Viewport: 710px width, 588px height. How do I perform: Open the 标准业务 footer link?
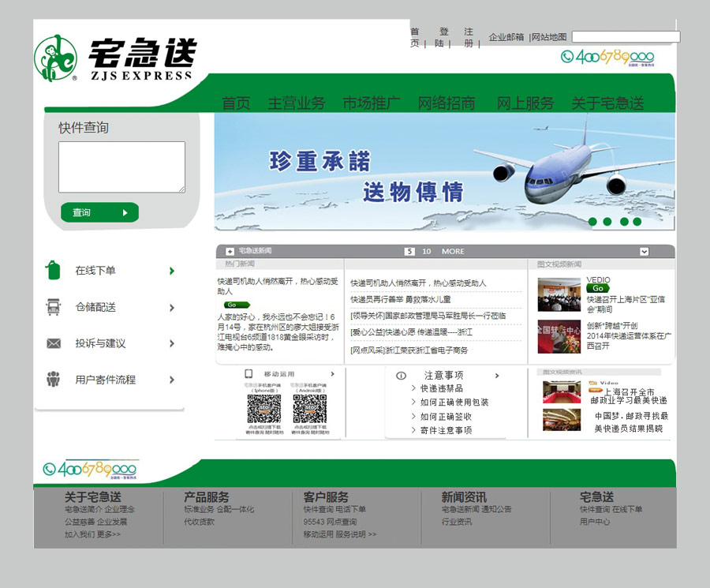[x=199, y=509]
